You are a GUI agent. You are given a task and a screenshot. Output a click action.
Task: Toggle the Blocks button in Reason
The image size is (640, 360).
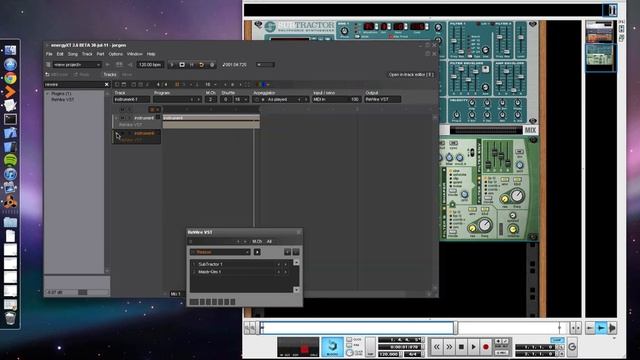coord(332,347)
